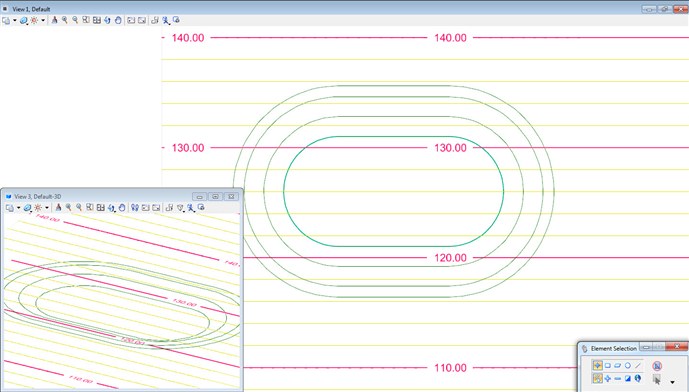
Task: Select Zoom In tool in View 1 toolbar
Action: 65,20
